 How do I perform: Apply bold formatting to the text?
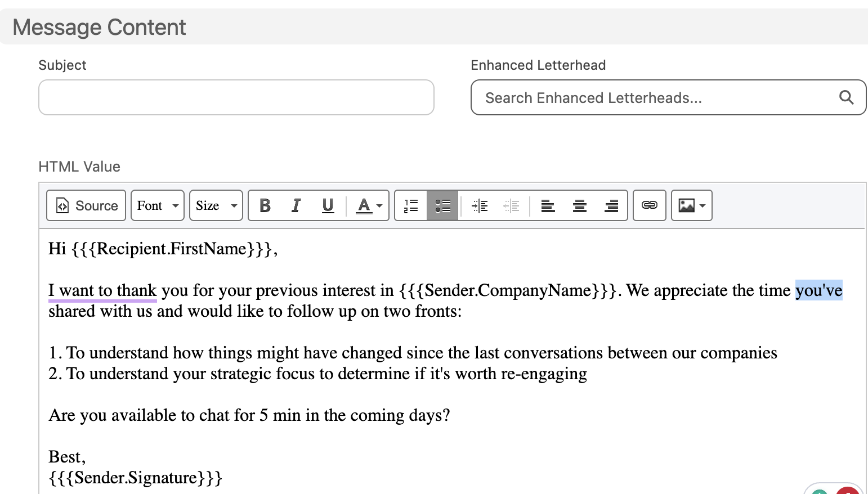[265, 205]
